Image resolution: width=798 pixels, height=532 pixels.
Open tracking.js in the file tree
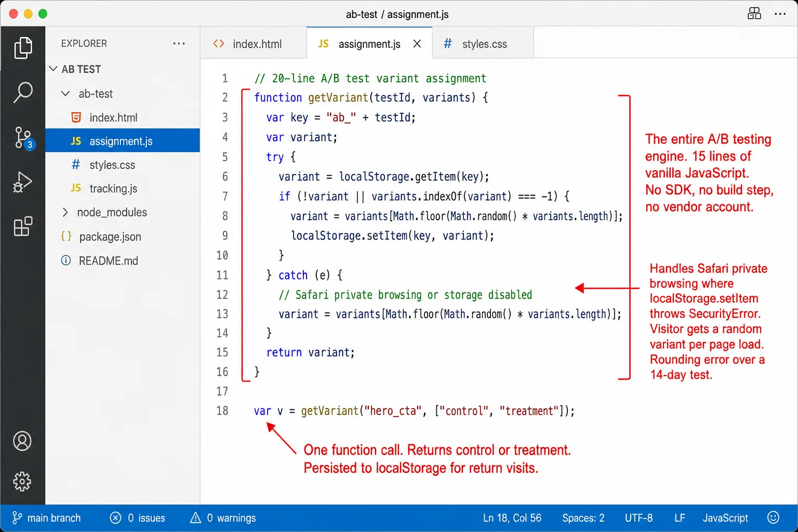[123, 188]
